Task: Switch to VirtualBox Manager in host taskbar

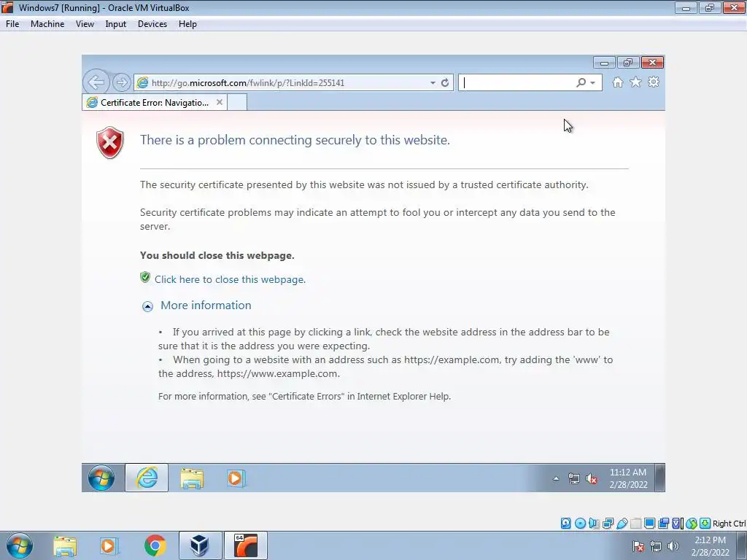Action: tap(200, 545)
